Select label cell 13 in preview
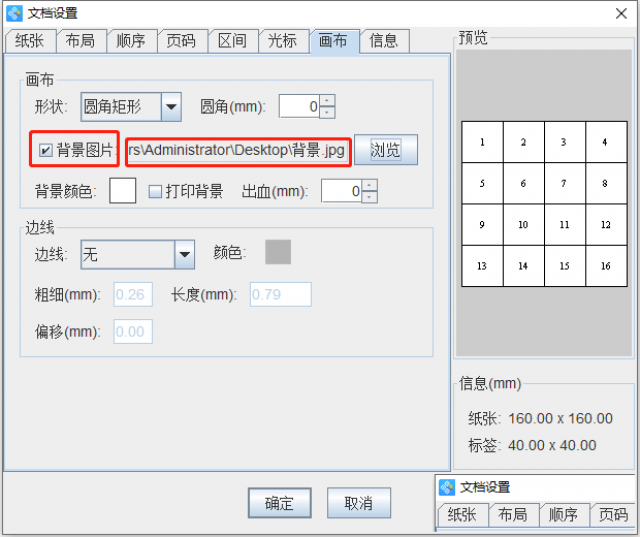The image size is (640, 537). (482, 266)
